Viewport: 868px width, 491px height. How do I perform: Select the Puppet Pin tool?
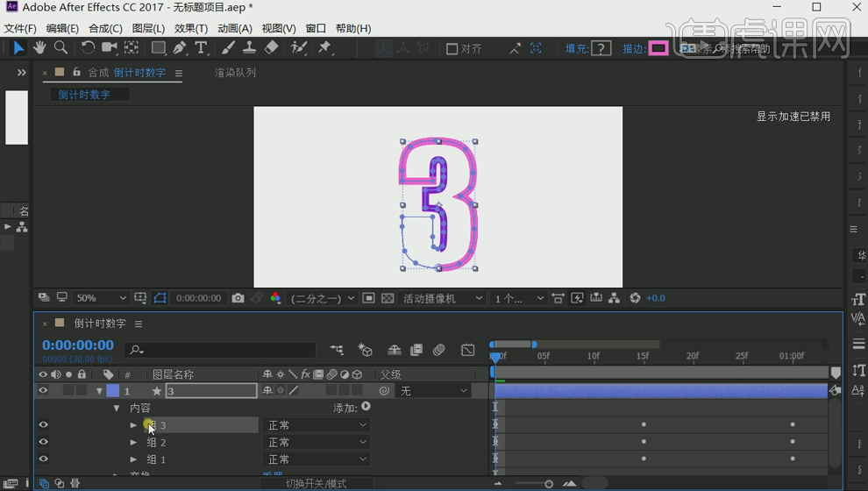point(325,48)
